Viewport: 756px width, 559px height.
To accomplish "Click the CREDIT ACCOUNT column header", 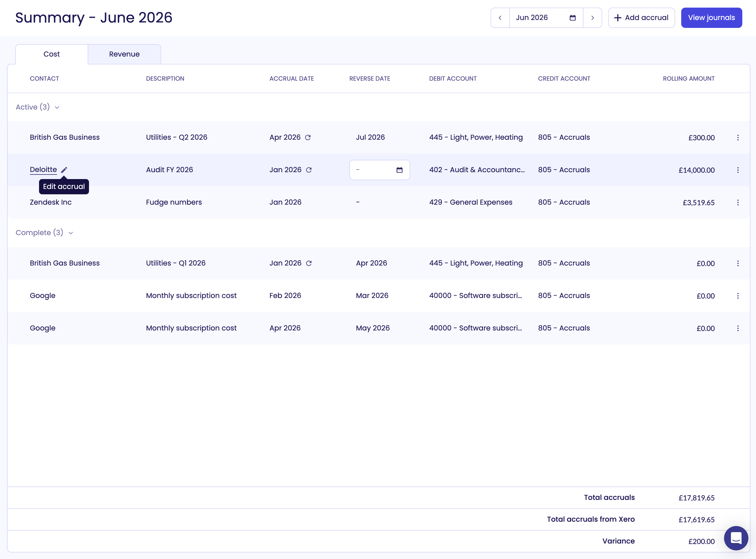I will pos(564,79).
